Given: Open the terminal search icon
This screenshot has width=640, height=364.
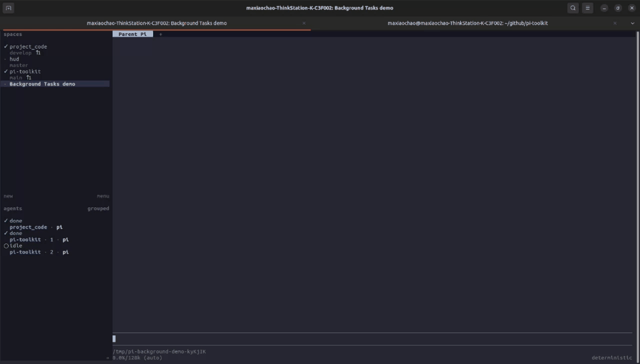Looking at the screenshot, I should (x=573, y=8).
